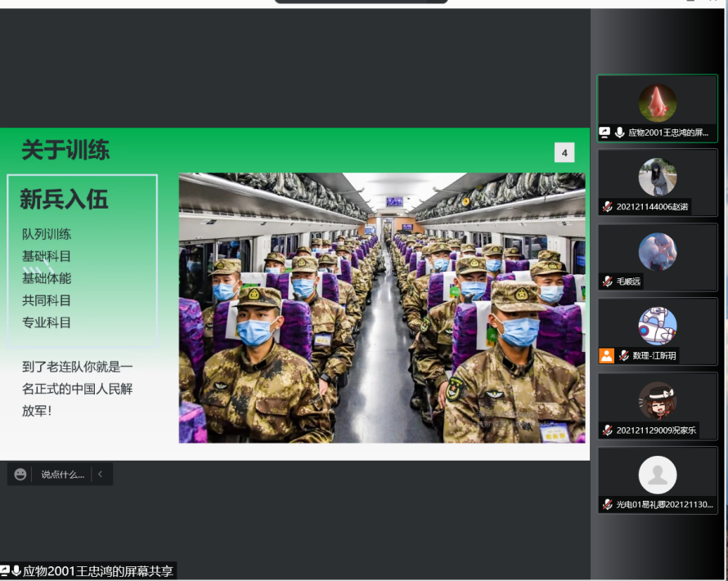Click muted mic icon beside 光电01易礼卿
This screenshot has width=728, height=581.
coord(608,505)
